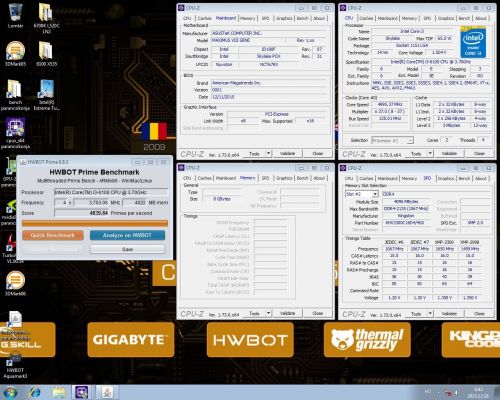Click the 'Skylake PCH' southbridge value

point(269,56)
